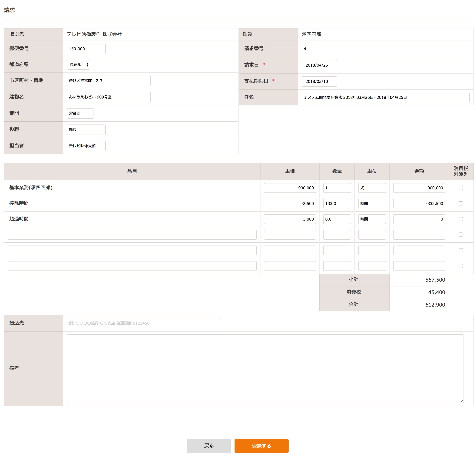Focus the 郵便番号 field 150-0001
Viewport: 476px width, 464px height.
coord(86,49)
